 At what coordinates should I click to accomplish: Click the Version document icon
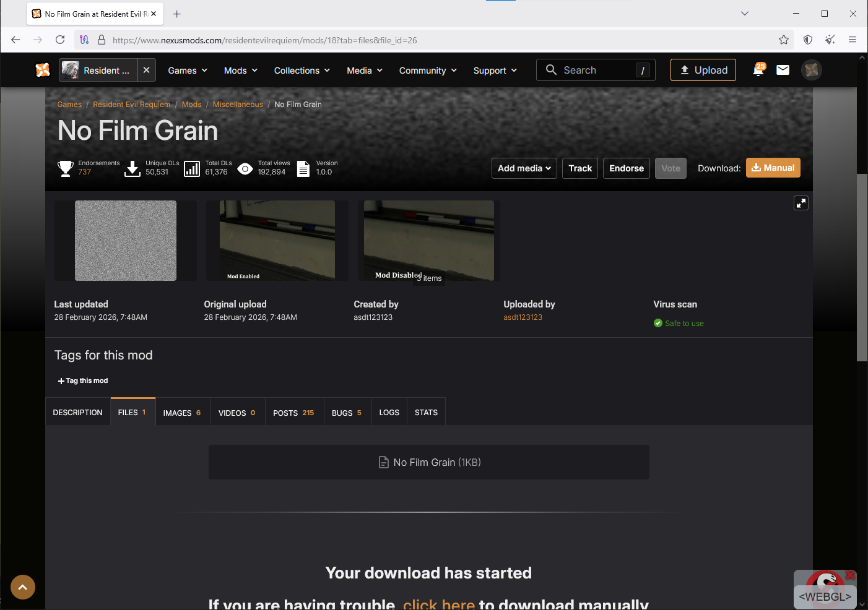[303, 169]
